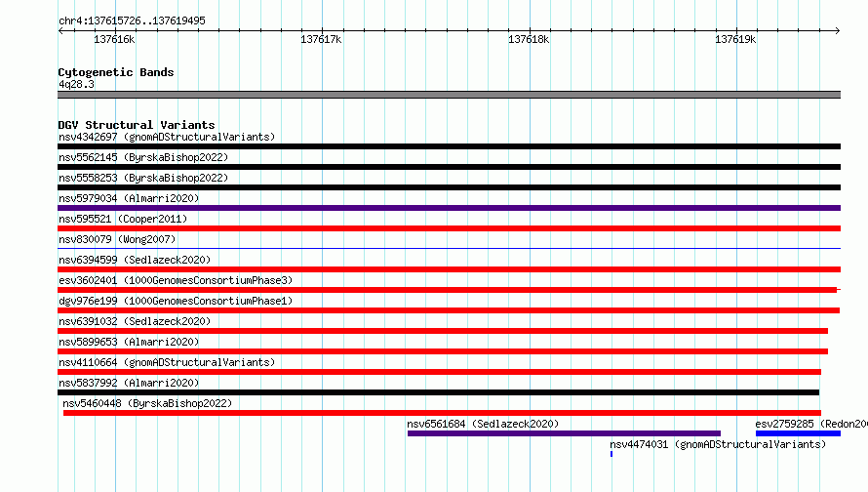Click tiny blue marker for nsv4474031
The image size is (868, 492).
point(612,454)
